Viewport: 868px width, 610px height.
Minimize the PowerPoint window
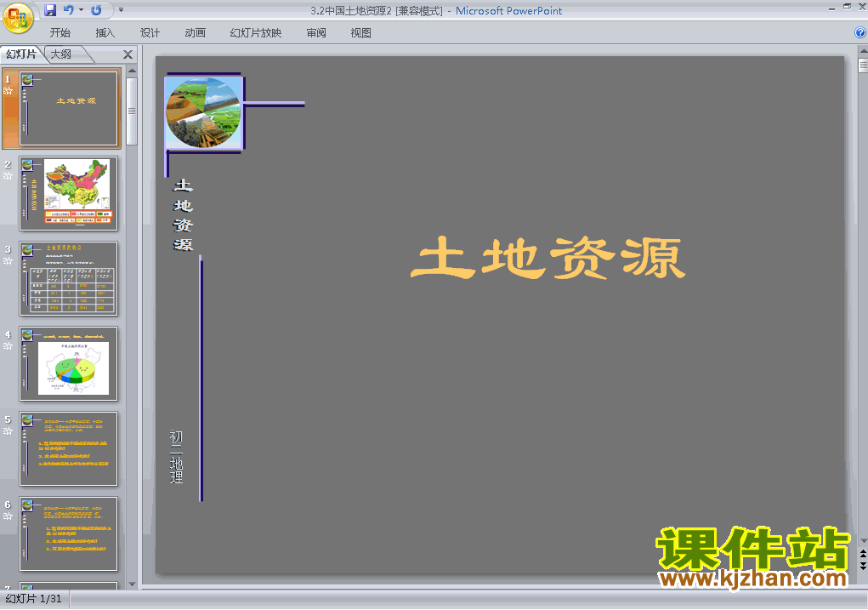[x=831, y=8]
